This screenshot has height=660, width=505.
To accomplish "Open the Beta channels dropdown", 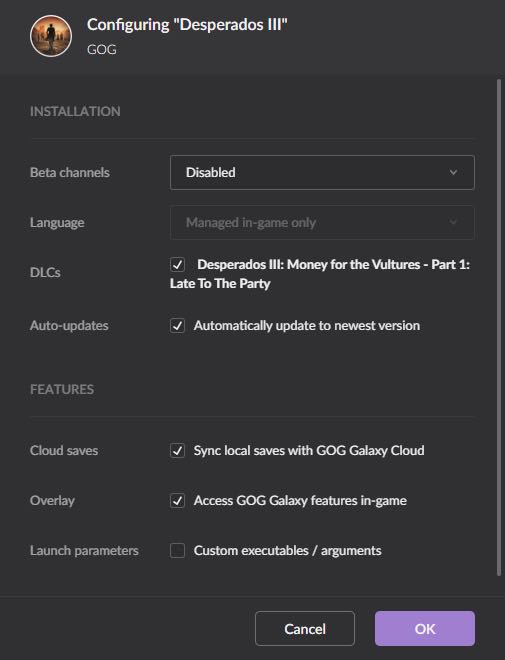I will (322, 173).
